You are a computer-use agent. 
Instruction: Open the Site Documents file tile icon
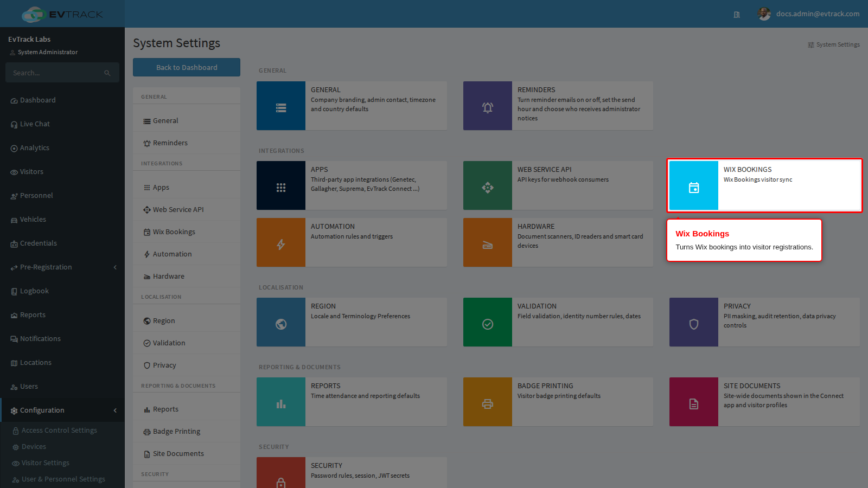[694, 402]
